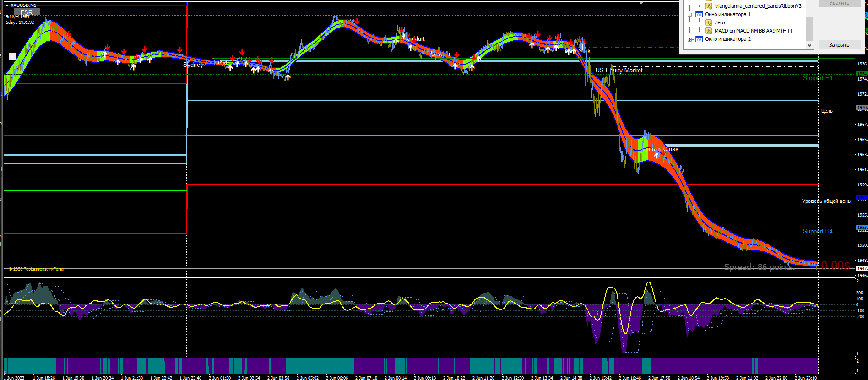Click the indicator list scroll-down arrow

809,45
